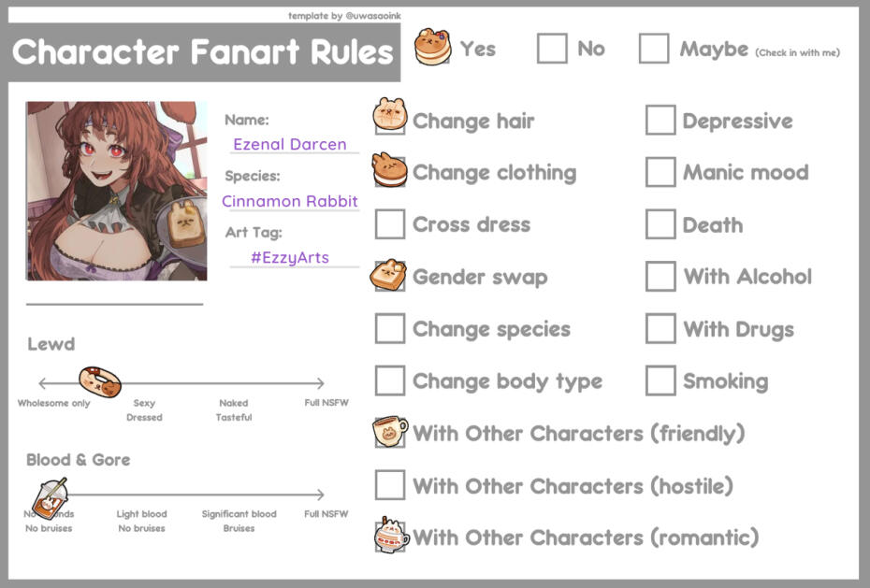
Task: Check the With Other Characters (hostile) box
Action: coord(389,485)
